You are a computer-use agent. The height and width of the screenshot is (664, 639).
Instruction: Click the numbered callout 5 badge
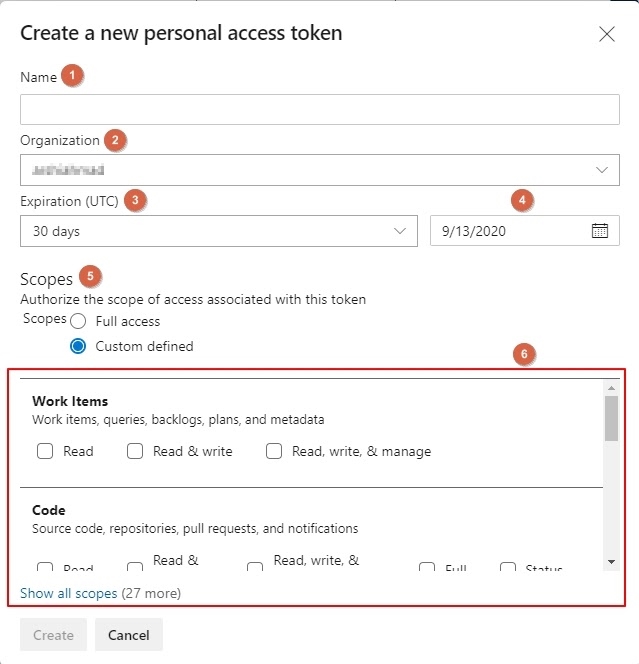click(91, 276)
